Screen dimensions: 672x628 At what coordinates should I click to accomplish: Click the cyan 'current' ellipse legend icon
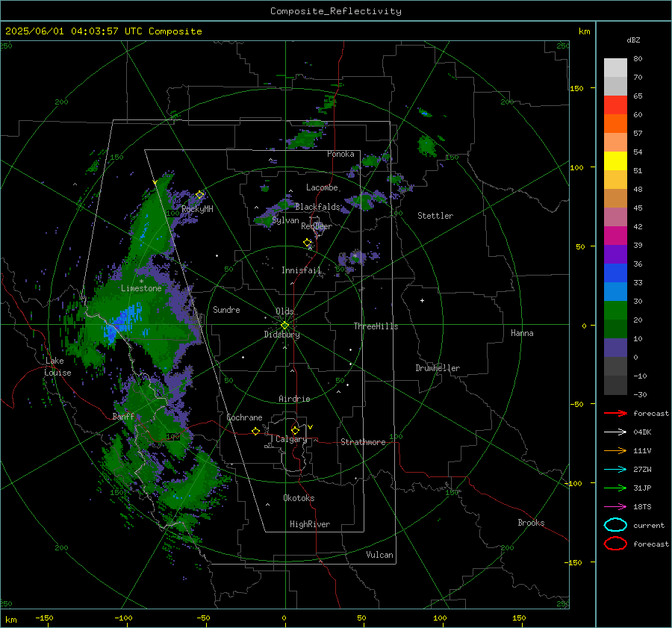click(x=615, y=525)
